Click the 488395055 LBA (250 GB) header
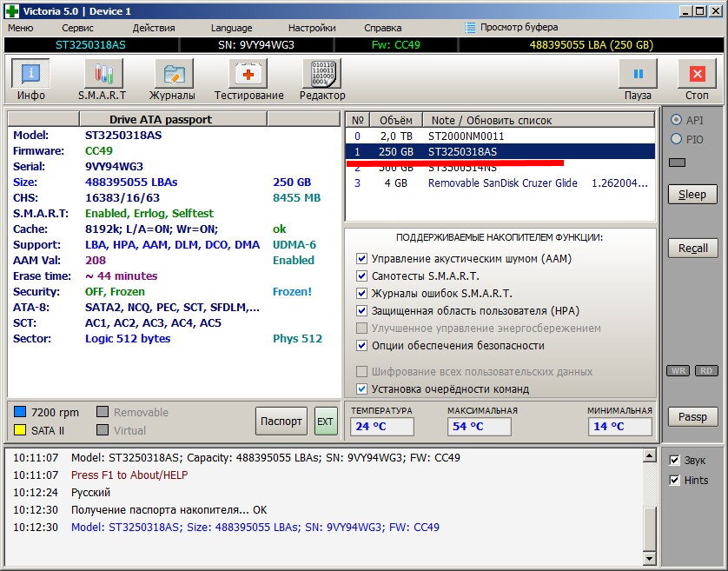 592,45
